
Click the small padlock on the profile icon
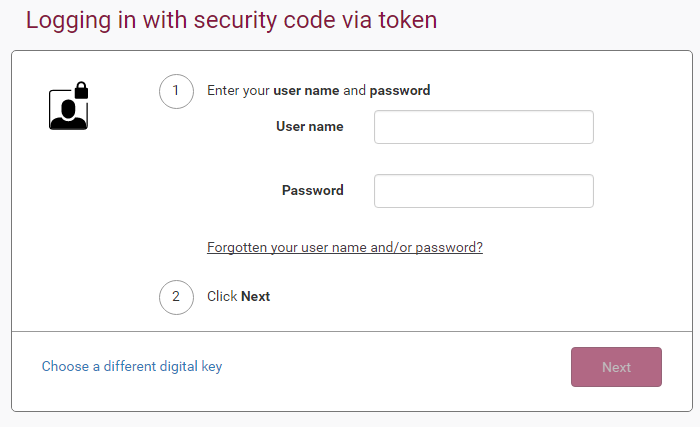(x=81, y=90)
